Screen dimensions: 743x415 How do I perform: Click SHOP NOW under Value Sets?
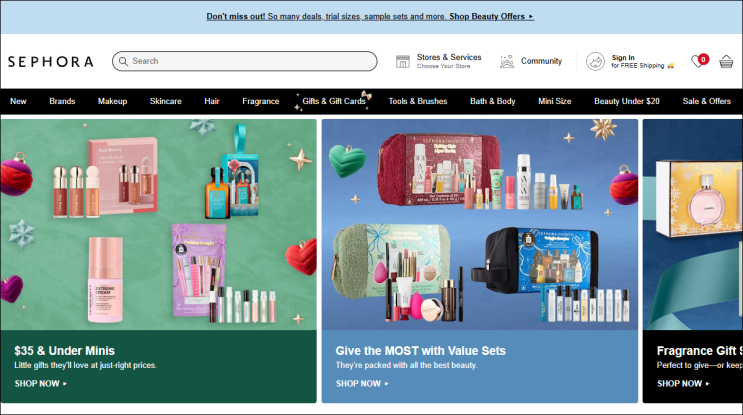point(362,384)
